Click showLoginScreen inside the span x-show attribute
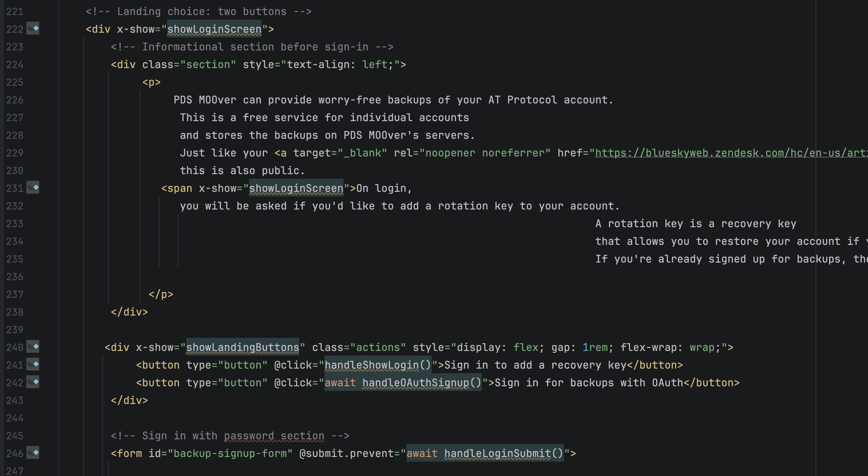 point(296,189)
